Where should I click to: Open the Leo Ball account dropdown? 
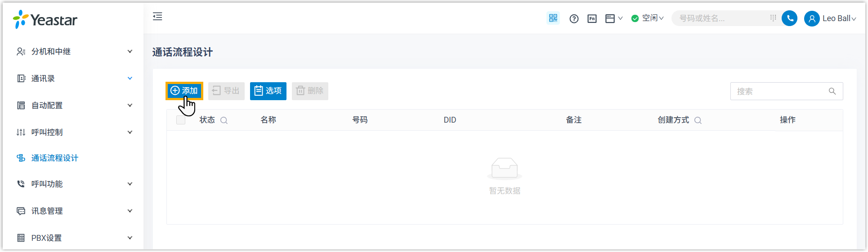(x=830, y=18)
